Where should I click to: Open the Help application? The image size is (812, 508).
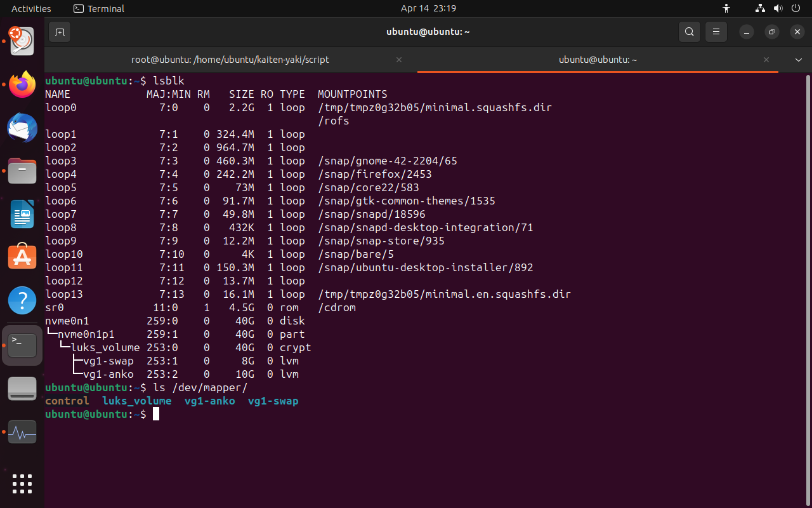[22, 301]
